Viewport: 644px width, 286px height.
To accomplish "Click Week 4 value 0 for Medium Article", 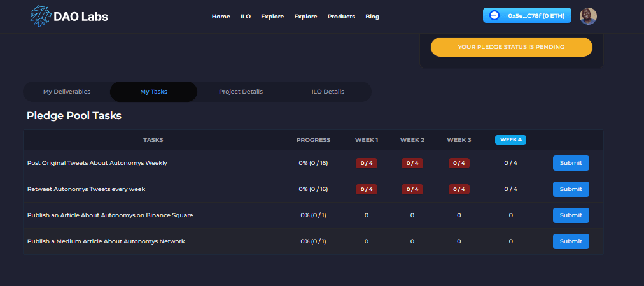I will click(x=511, y=241).
